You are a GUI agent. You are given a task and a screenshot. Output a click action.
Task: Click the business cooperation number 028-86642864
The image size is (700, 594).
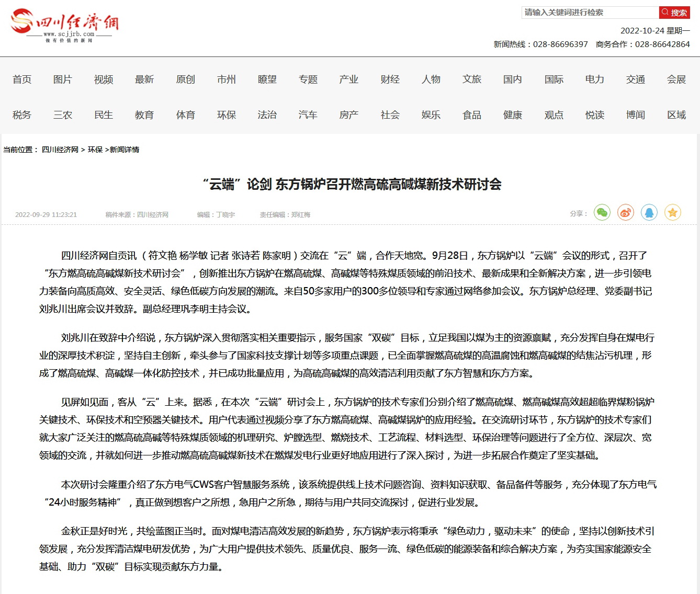coord(662,44)
